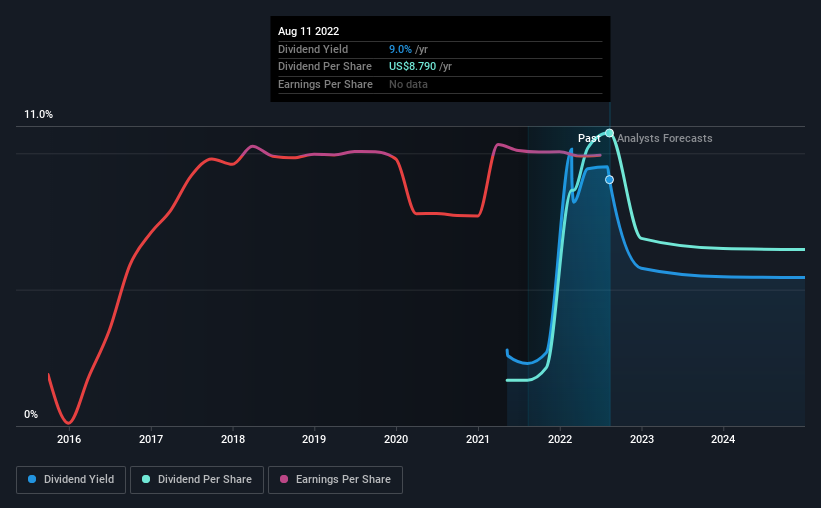
Task: Select the blue Dividend Yield data point marker
Action: (609, 180)
